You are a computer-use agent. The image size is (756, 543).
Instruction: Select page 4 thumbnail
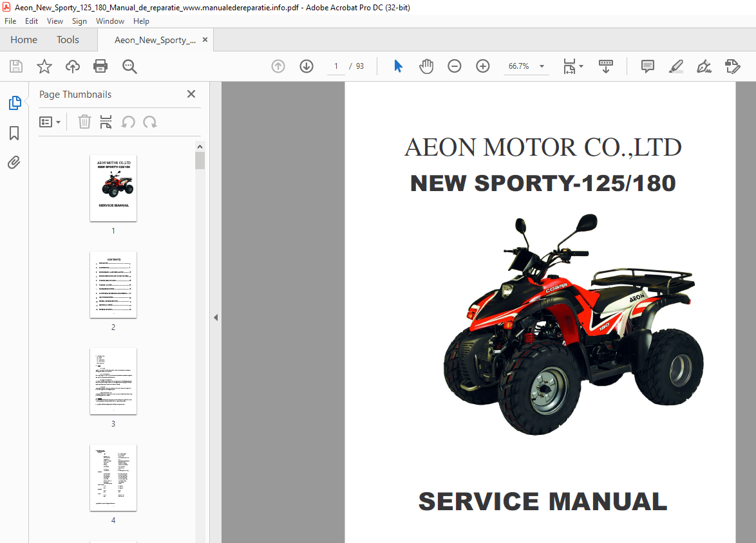[113, 478]
